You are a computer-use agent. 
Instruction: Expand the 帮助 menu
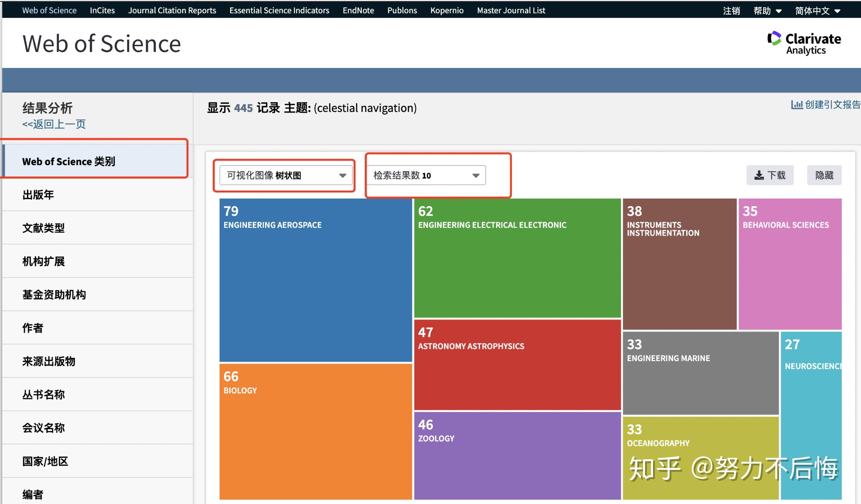click(767, 11)
